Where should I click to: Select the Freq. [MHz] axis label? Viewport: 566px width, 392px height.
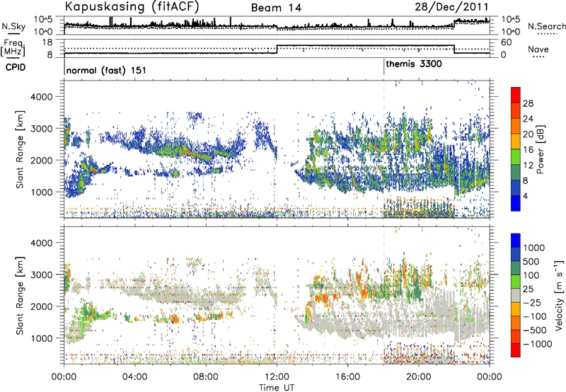point(13,48)
